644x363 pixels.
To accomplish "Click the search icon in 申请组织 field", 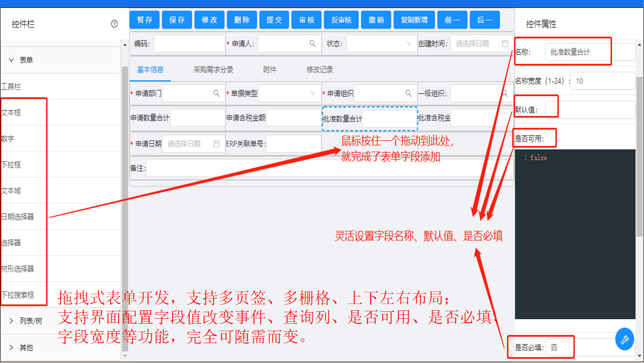I will pyautogui.click(x=409, y=93).
